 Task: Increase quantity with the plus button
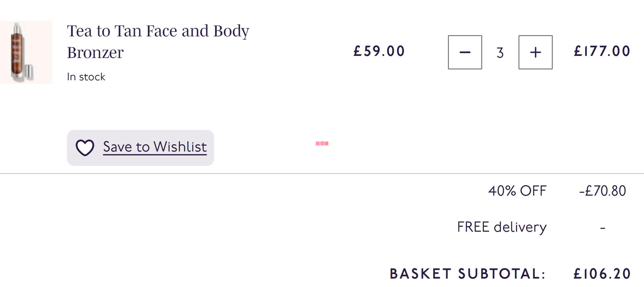pos(535,52)
